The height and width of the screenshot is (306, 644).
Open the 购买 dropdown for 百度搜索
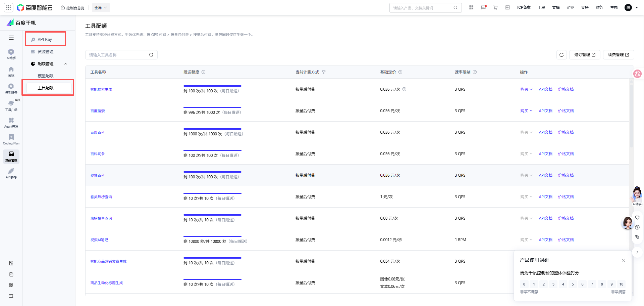(526, 111)
